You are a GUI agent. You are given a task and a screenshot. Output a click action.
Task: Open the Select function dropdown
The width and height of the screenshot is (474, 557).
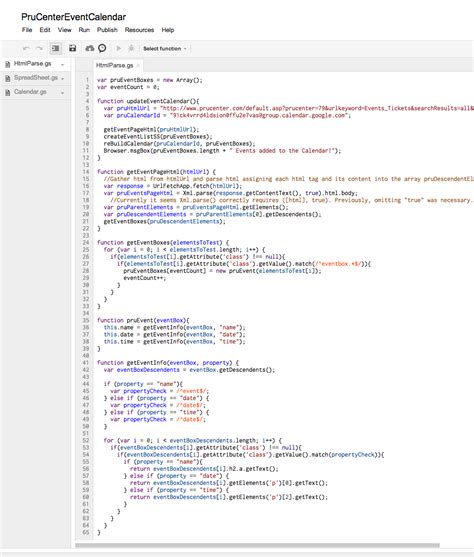[165, 49]
